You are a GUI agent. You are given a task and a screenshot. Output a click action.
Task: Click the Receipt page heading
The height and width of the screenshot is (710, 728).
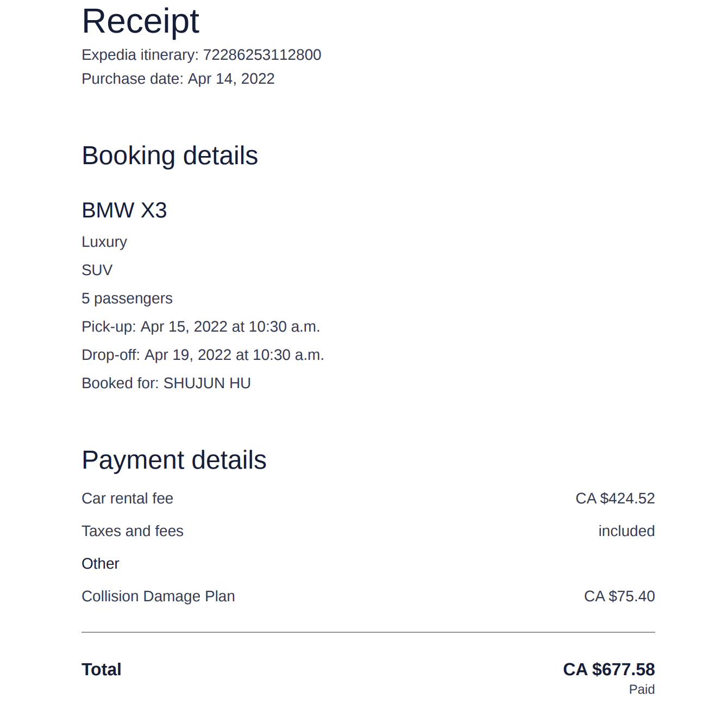[x=140, y=22]
